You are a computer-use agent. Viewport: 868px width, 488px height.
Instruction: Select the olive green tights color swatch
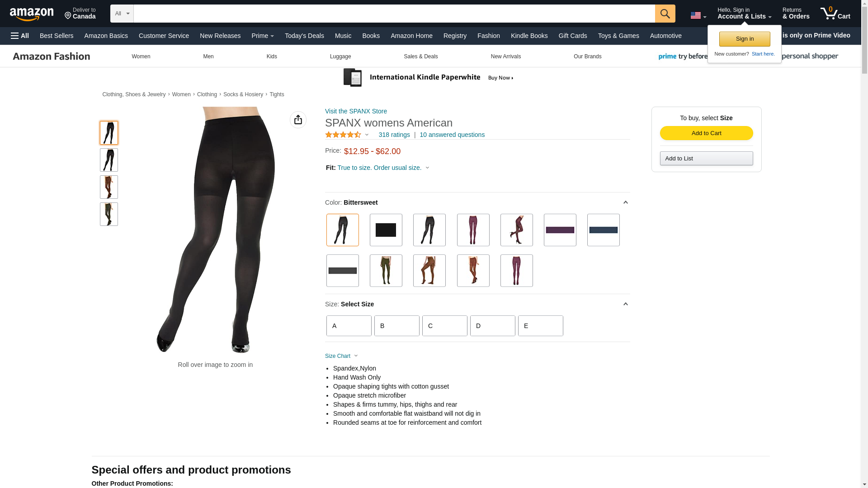(386, 271)
